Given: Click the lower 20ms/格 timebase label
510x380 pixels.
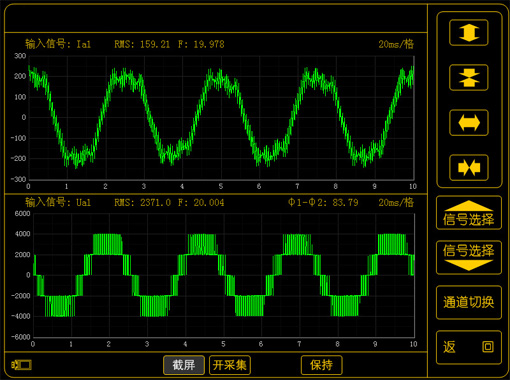Looking at the screenshot, I should pos(396,202).
